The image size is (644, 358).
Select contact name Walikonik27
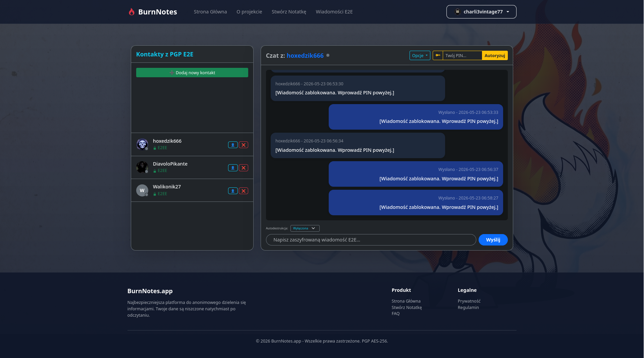pos(167,187)
